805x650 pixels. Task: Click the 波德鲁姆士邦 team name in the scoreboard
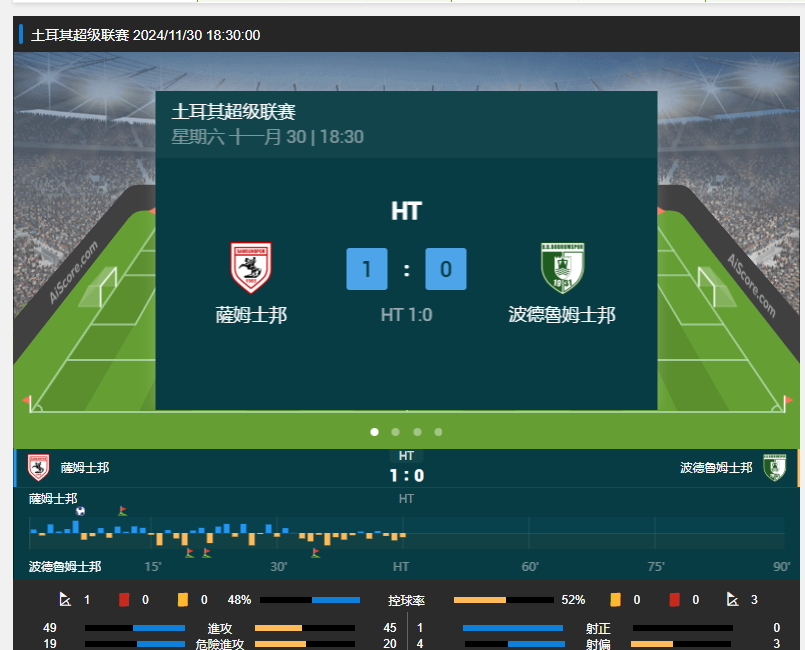click(562, 315)
